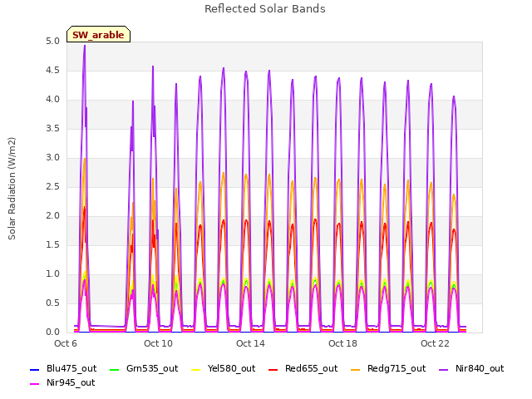The height and width of the screenshot is (399, 532).
Task: Click the red Red655_out legend swatch
Action: click(x=273, y=369)
